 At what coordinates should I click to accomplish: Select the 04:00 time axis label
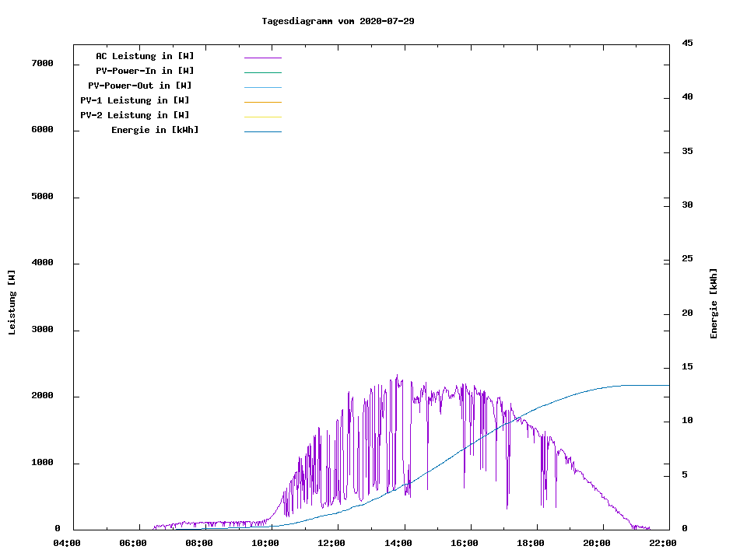coord(66,543)
